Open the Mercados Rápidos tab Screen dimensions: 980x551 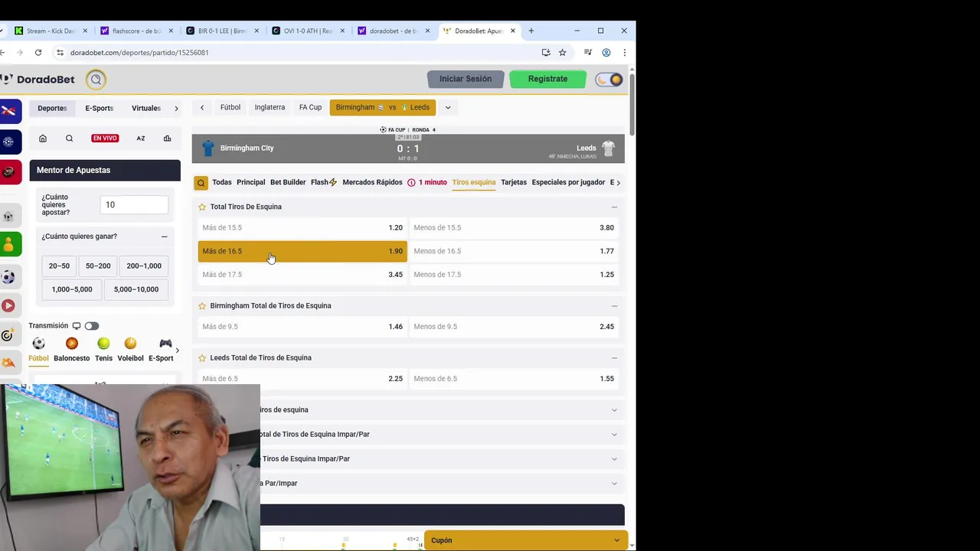[372, 182]
